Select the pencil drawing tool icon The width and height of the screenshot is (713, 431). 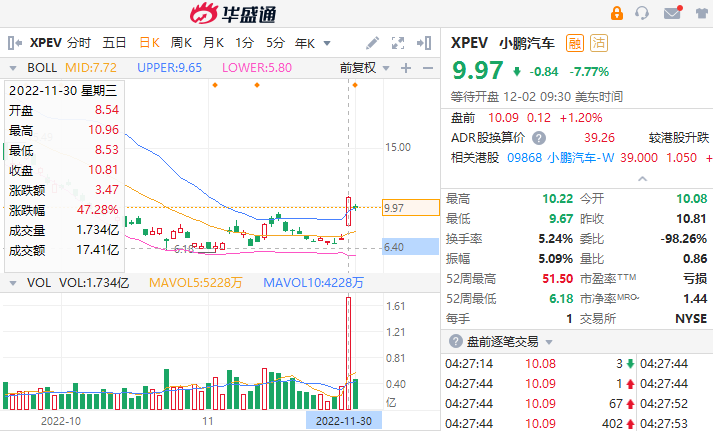[372, 43]
